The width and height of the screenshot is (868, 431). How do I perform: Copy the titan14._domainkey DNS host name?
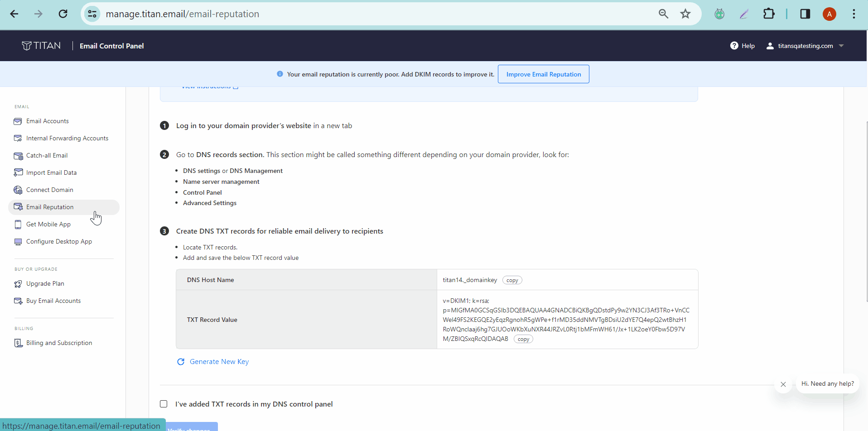tap(511, 280)
